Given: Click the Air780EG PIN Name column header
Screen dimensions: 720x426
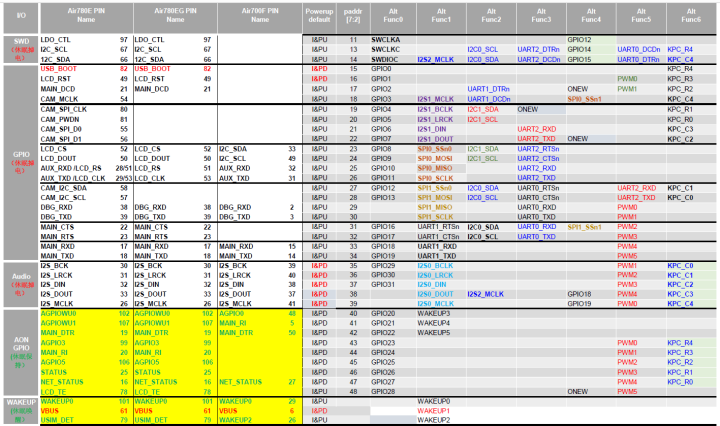Looking at the screenshot, I should click(x=175, y=17).
